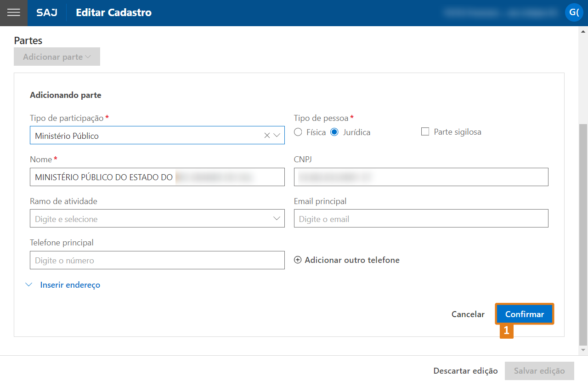Click Adicionar outro telefone link
Image resolution: width=588 pixels, height=381 pixels.
tap(352, 260)
